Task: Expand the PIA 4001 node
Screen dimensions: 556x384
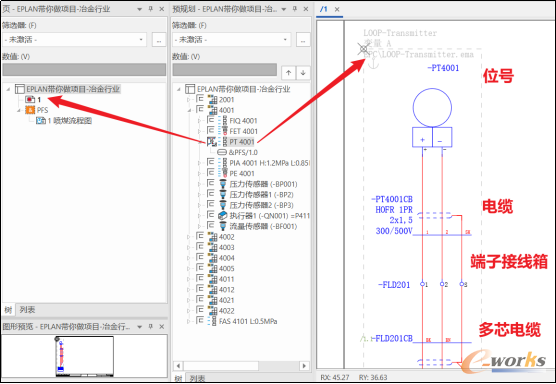Action: (199, 163)
